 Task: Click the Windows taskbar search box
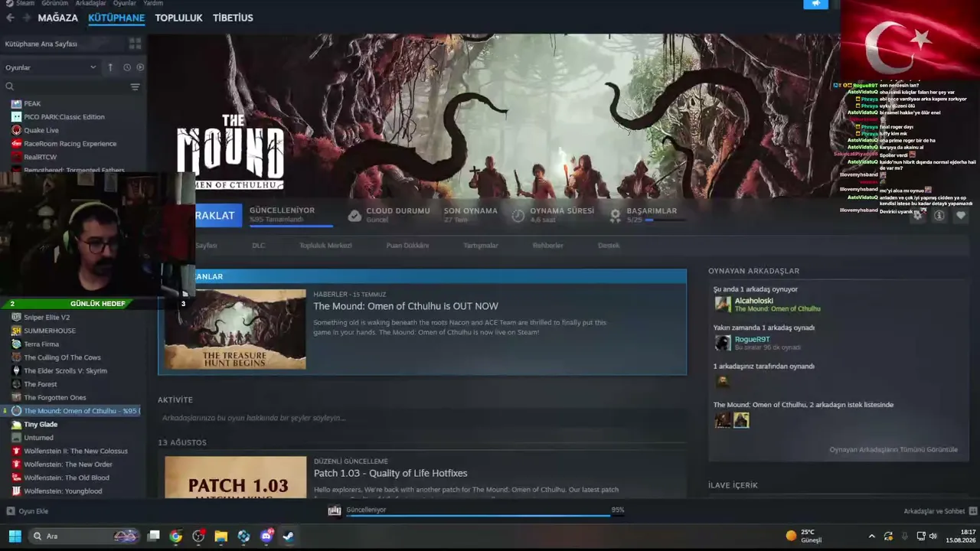(x=83, y=536)
